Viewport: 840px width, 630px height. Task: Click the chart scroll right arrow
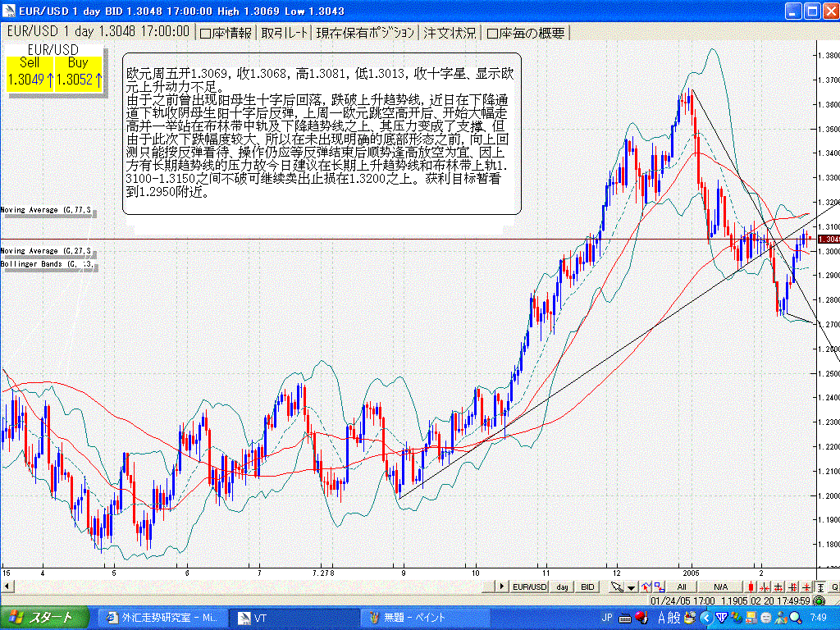502,587
